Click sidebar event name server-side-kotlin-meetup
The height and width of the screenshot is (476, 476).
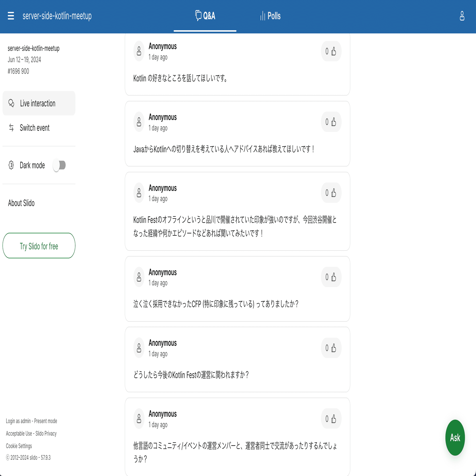(34, 48)
